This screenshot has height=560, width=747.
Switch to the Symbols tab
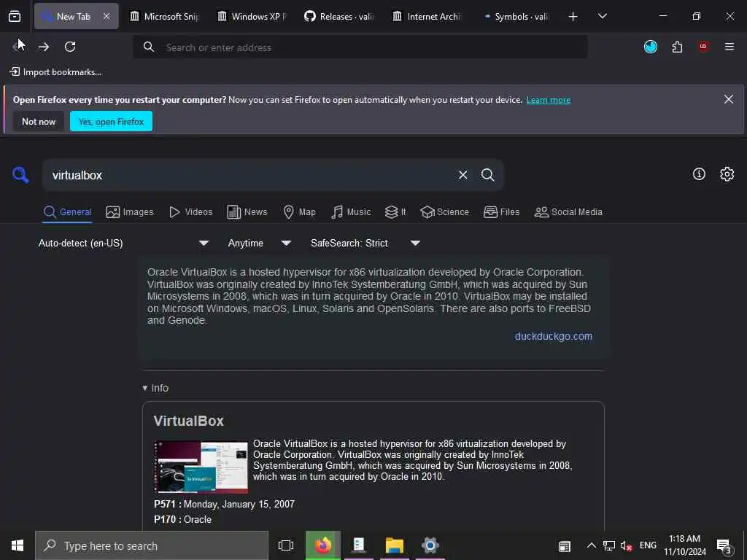point(516,17)
